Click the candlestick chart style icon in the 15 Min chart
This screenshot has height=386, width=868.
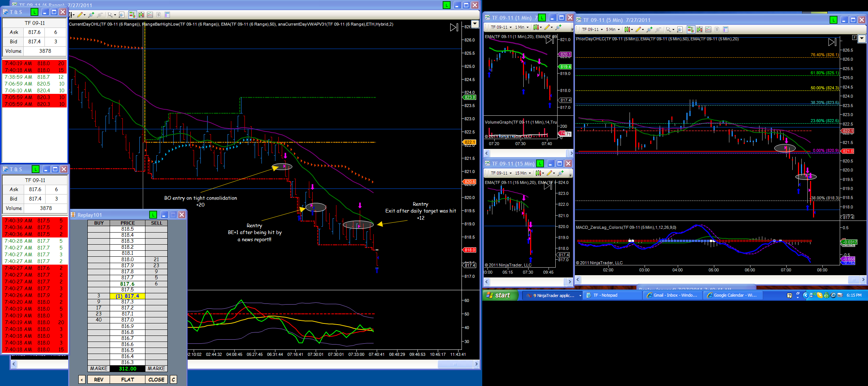[x=538, y=173]
